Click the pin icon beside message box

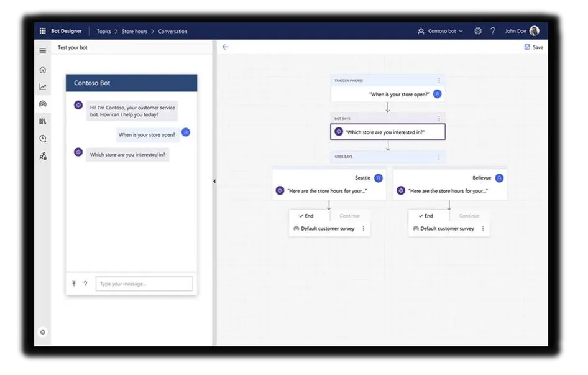point(74,284)
